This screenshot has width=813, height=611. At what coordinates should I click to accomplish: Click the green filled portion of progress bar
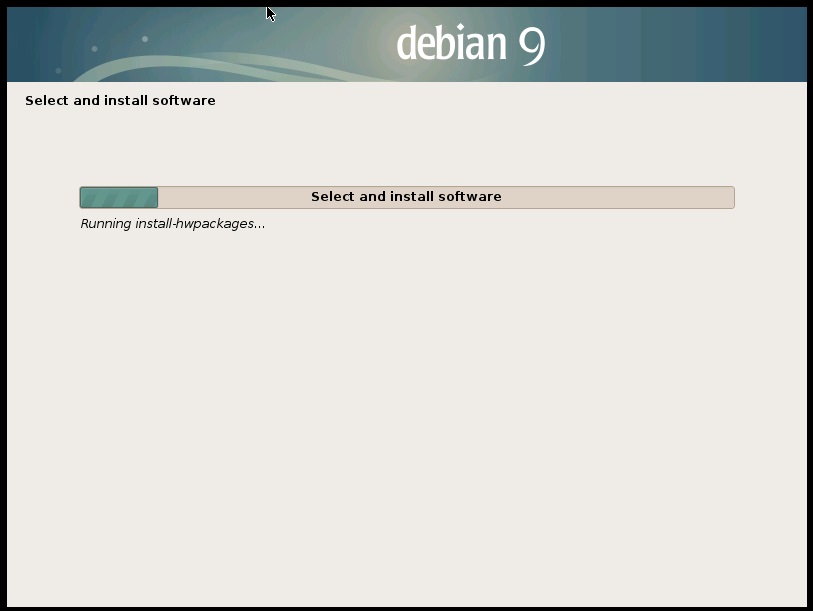click(118, 197)
